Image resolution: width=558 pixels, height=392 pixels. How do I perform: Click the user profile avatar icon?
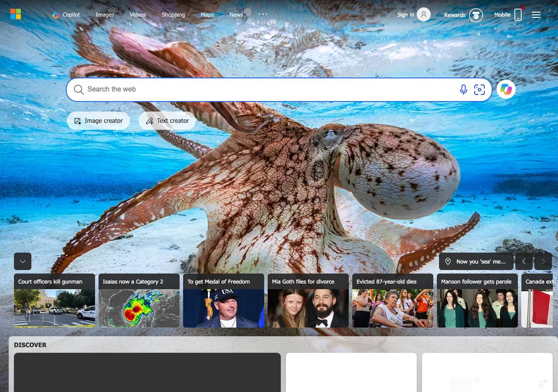click(x=424, y=14)
